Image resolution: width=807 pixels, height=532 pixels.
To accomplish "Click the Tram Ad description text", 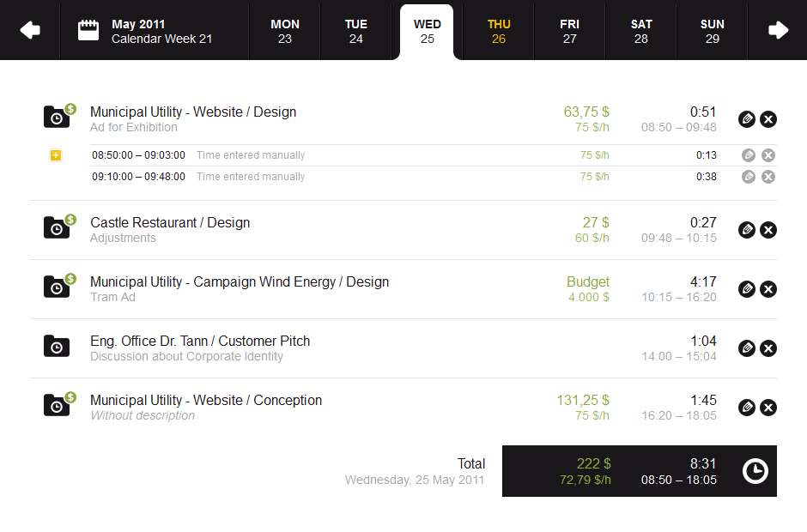I will click(112, 297).
